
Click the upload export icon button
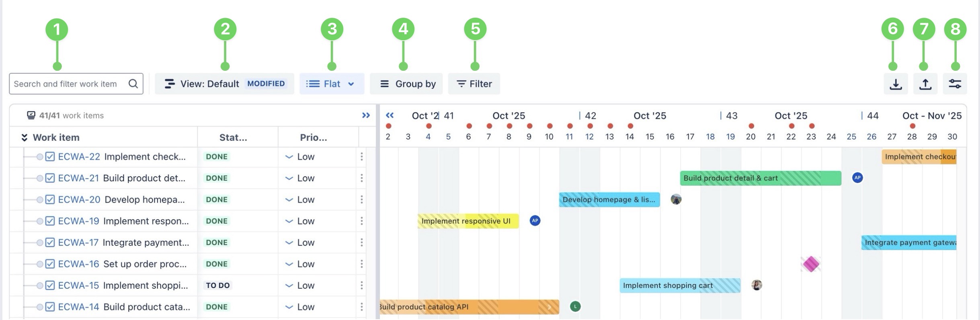tap(925, 84)
